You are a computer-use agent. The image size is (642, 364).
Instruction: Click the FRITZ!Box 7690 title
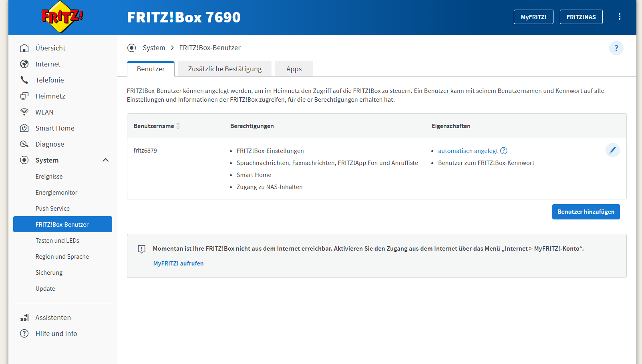click(x=184, y=17)
